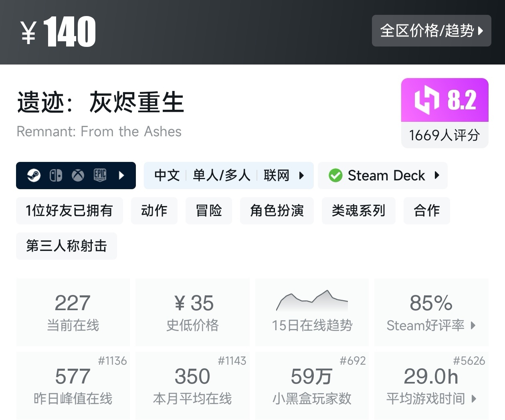This screenshot has height=420, width=505.
Task: Open the 85% Steam好评率 card
Action: pos(432,312)
